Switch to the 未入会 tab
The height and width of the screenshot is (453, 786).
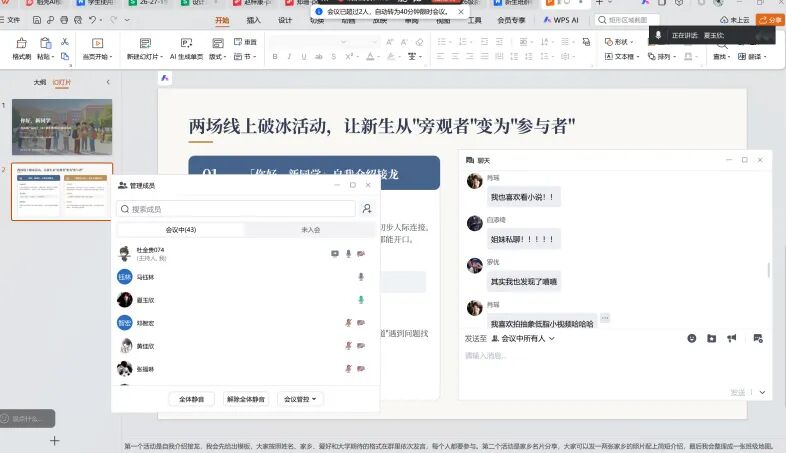click(310, 230)
